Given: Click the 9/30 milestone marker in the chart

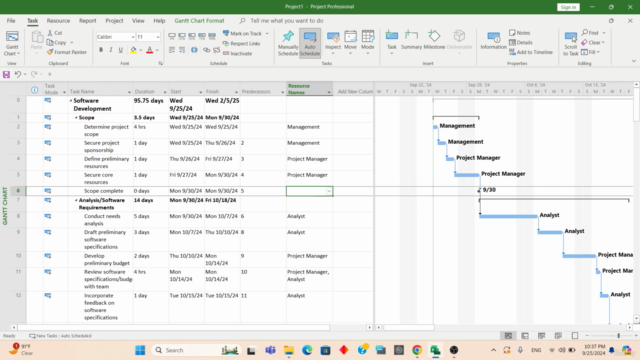Looking at the screenshot, I should pyautogui.click(x=480, y=191).
